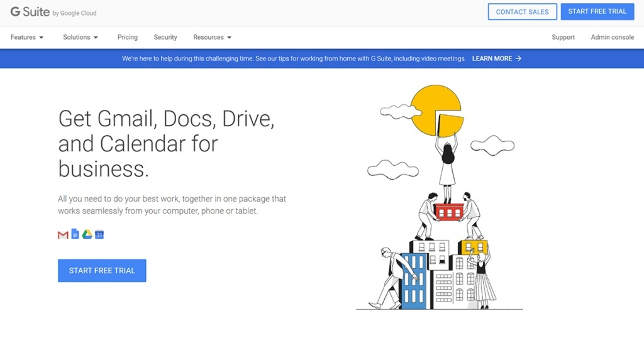Open the Security menu item
Image resolution: width=644 pixels, height=338 pixels.
click(x=165, y=37)
